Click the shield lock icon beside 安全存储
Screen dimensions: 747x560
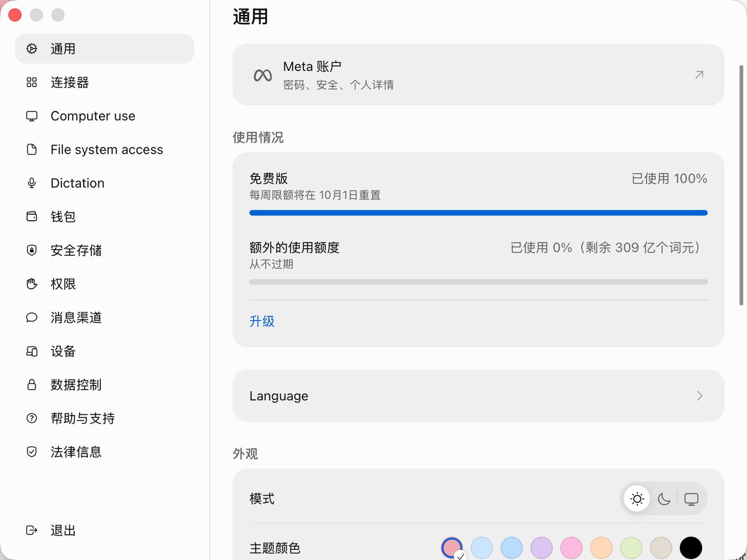(32, 250)
